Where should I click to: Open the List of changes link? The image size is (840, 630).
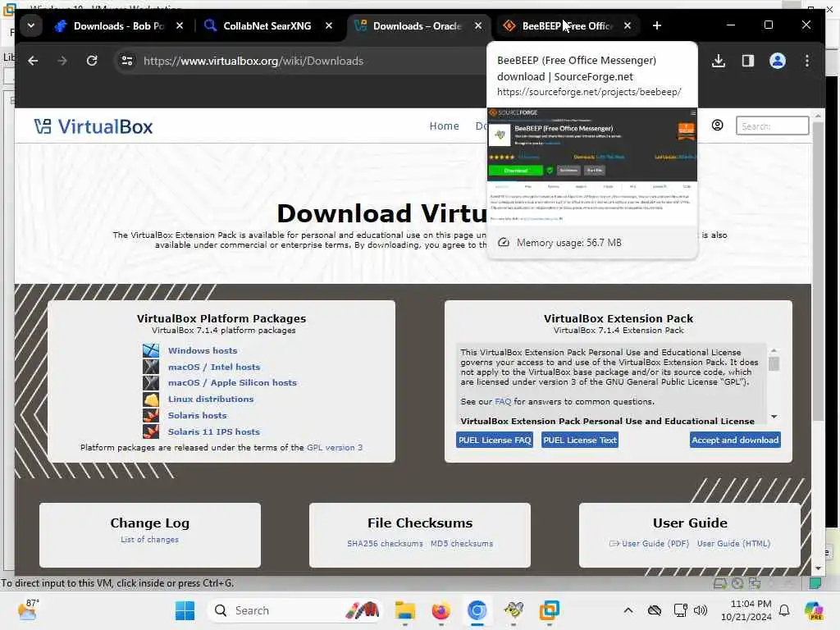149,540
